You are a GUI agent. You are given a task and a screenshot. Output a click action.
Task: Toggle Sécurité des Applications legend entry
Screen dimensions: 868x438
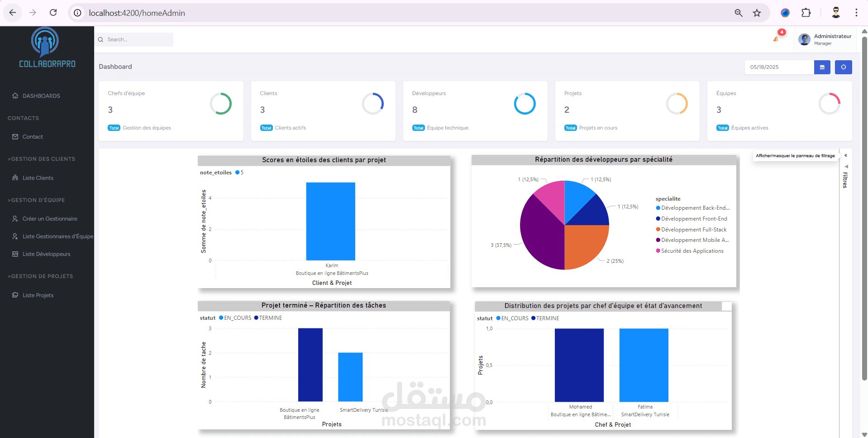690,251
